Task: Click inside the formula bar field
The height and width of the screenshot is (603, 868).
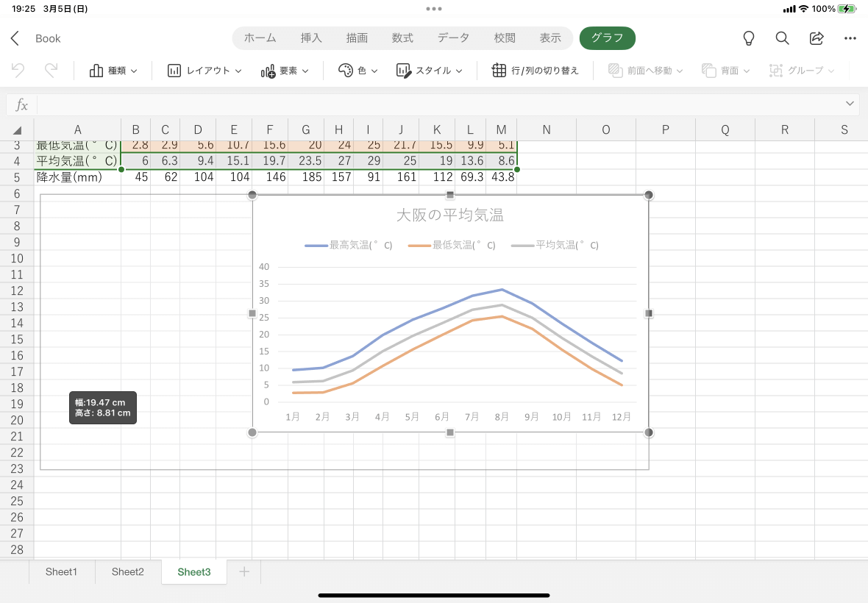Action: pos(438,104)
